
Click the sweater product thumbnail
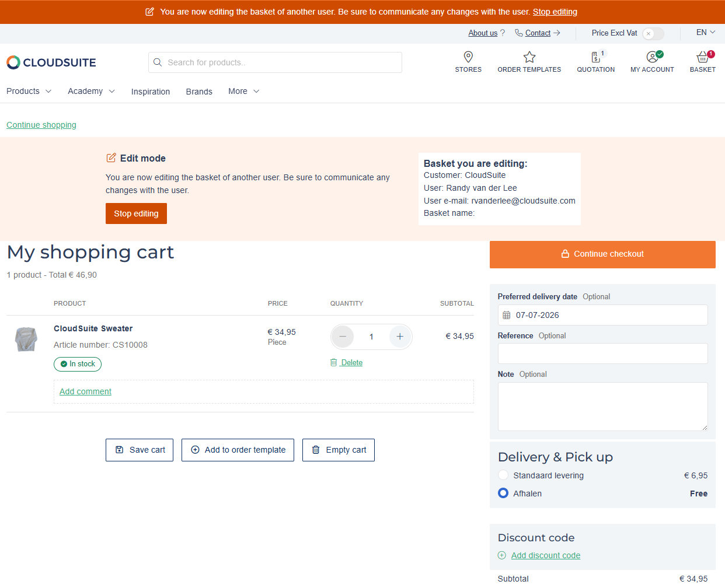(26, 339)
